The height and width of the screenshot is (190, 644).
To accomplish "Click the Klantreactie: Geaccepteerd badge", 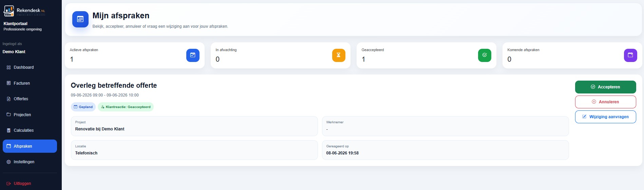I will (x=126, y=107).
